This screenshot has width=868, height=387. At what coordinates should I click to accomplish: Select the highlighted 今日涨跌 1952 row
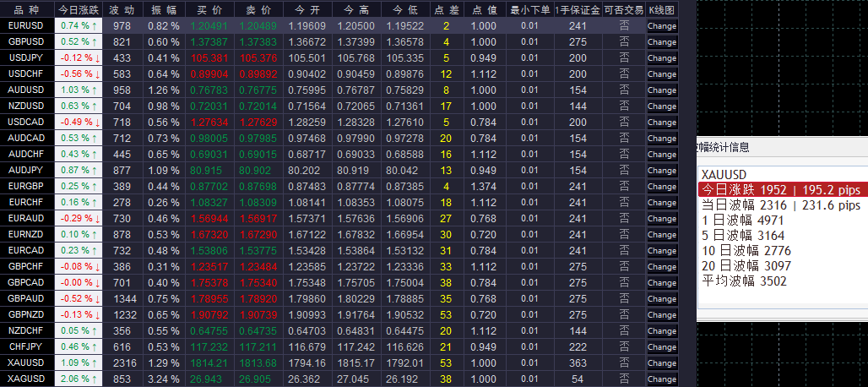(x=783, y=190)
